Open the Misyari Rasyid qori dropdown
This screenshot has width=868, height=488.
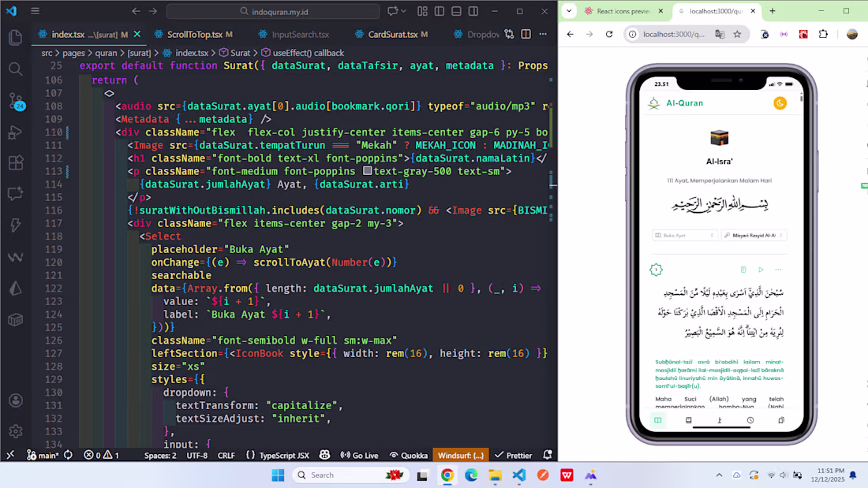tap(754, 235)
